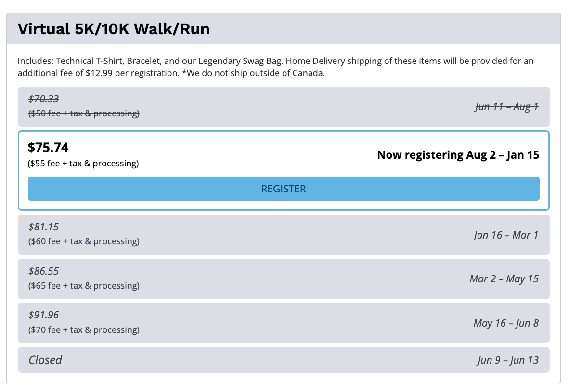Click the $65 fee + tax note

tap(83, 286)
